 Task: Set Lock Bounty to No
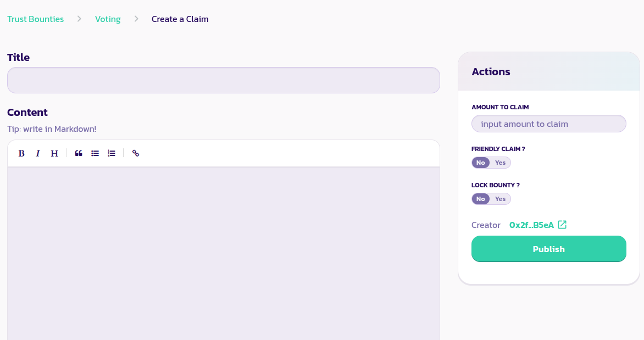pos(481,199)
